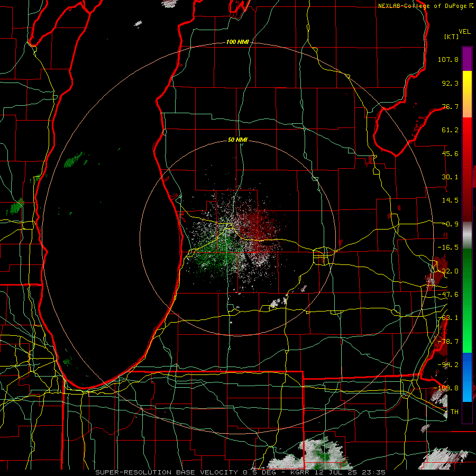Viewport: 476px width, 476px height.
Task: Click the 92.3 velocity scale value
Action: 450,83
